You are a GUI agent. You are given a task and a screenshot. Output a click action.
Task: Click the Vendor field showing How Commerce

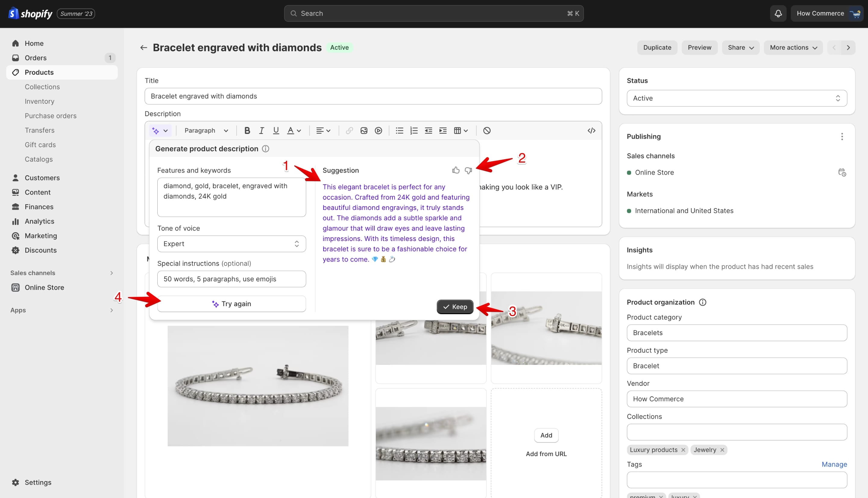click(736, 399)
